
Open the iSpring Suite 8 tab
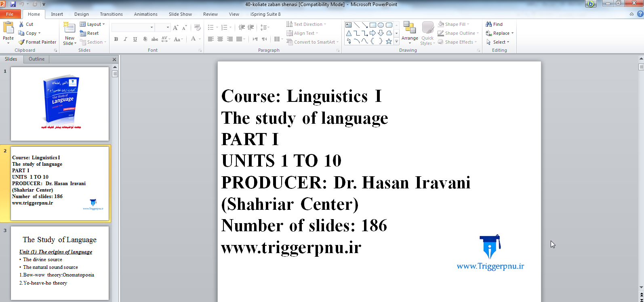click(x=265, y=14)
